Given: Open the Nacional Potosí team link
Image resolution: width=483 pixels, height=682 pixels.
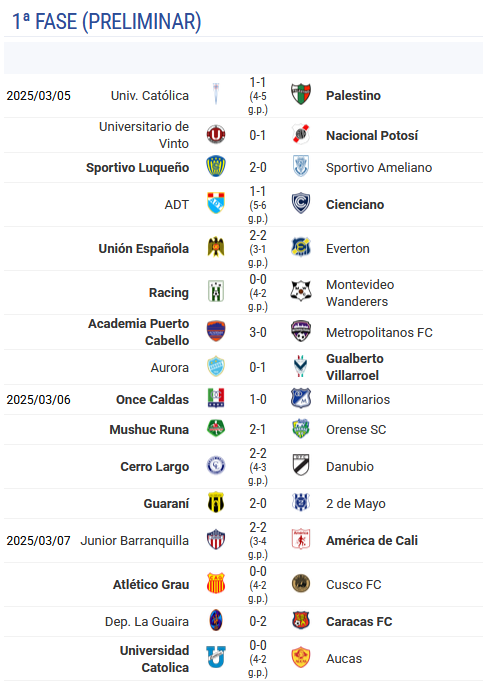Looking at the screenshot, I should click(372, 136).
